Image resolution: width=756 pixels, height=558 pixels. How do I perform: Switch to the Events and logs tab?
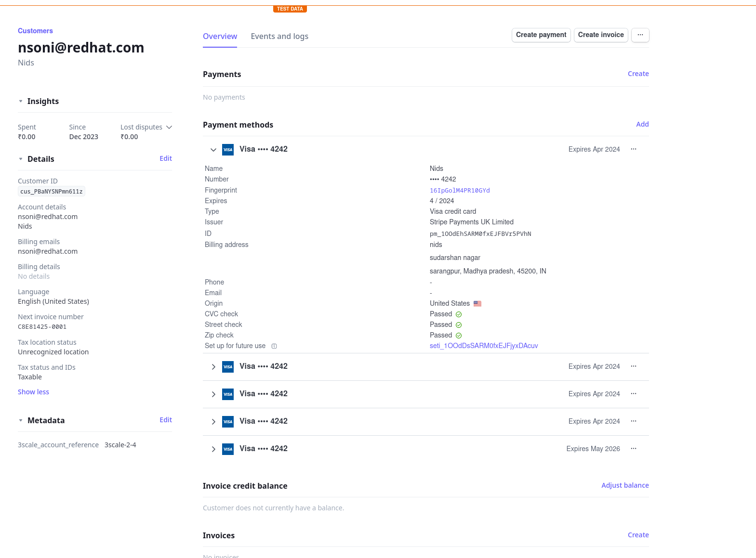pyautogui.click(x=279, y=36)
